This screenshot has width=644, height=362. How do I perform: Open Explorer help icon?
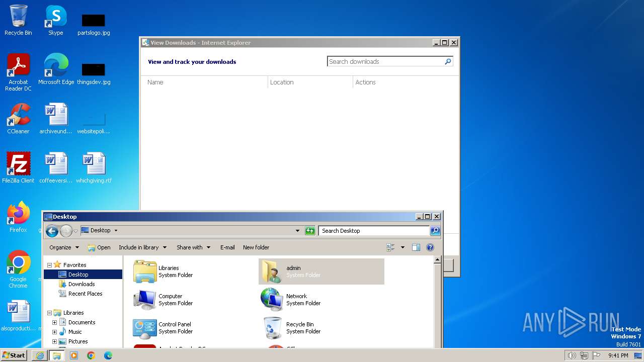(430, 247)
